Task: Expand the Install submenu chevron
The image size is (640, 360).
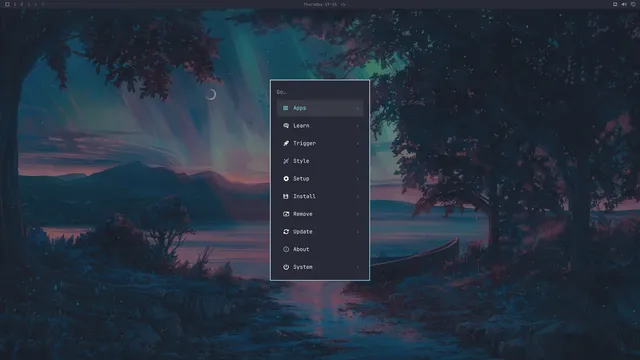Action: click(358, 196)
